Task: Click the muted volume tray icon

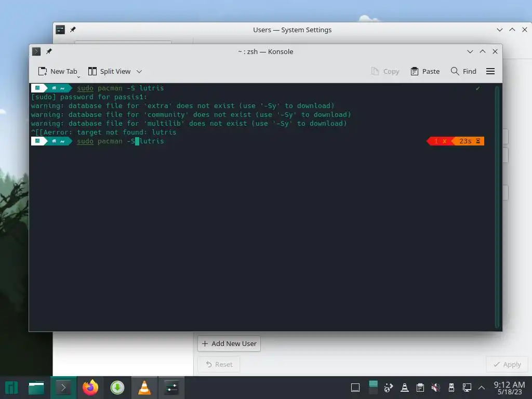Action: [436, 388]
